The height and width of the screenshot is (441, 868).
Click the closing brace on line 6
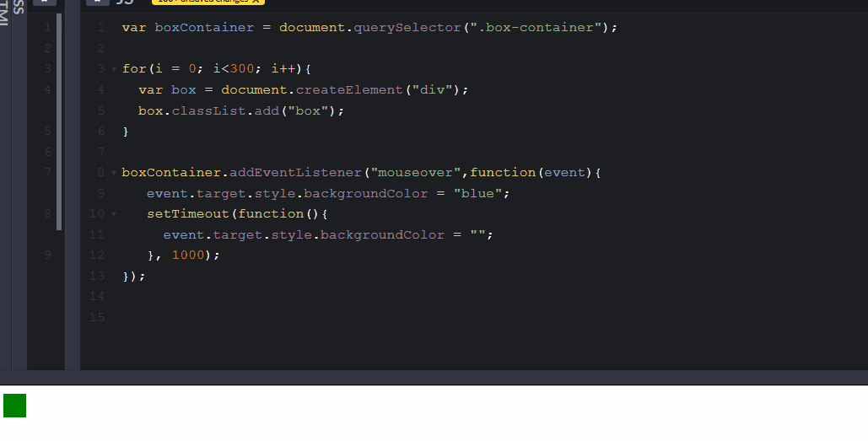[126, 132]
